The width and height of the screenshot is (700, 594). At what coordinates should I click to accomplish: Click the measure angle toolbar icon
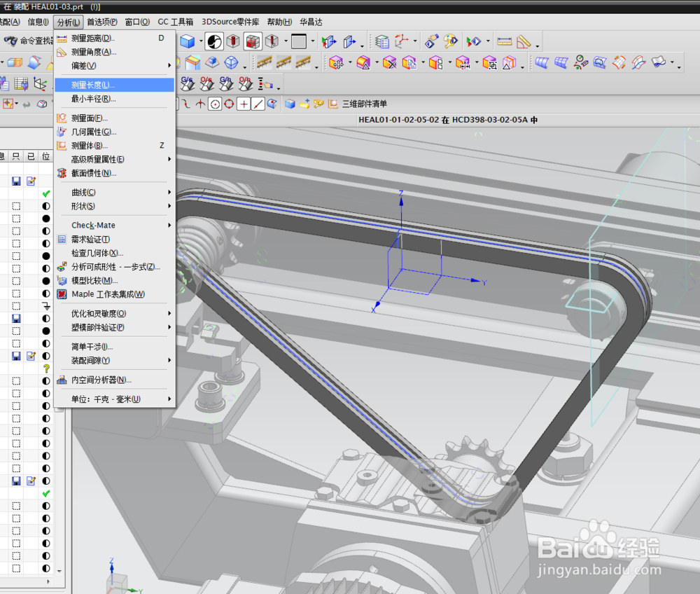click(x=523, y=41)
